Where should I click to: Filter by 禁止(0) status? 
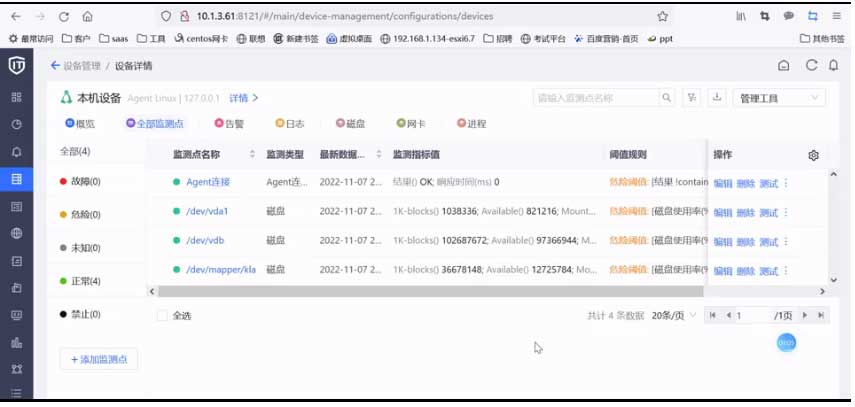[x=80, y=314]
